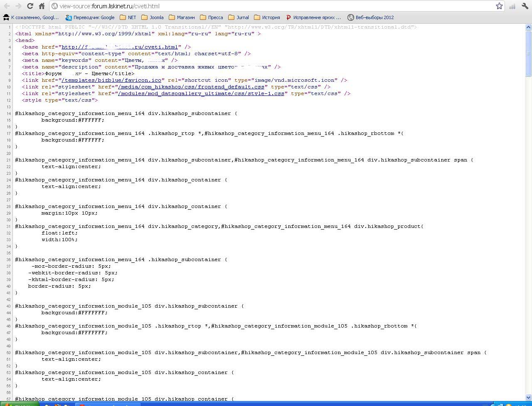The height and width of the screenshot is (406, 532).
Task: Open the browser home page icon
Action: click(x=42, y=6)
